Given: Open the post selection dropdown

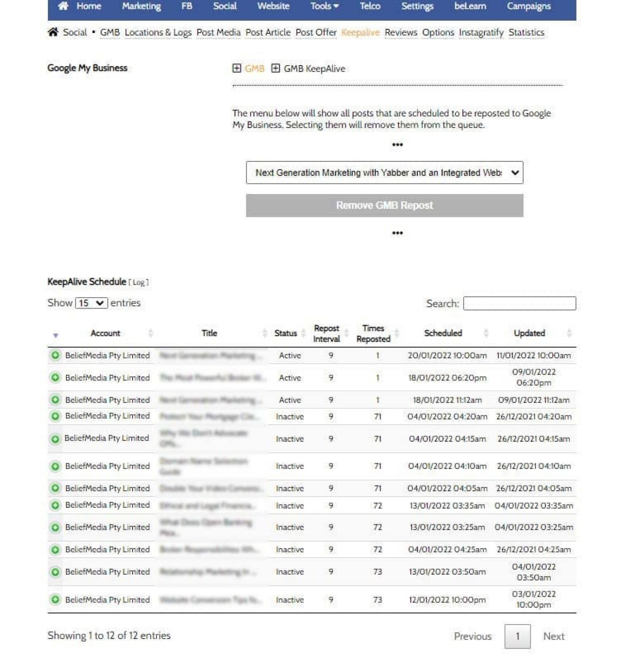Looking at the screenshot, I should (384, 172).
